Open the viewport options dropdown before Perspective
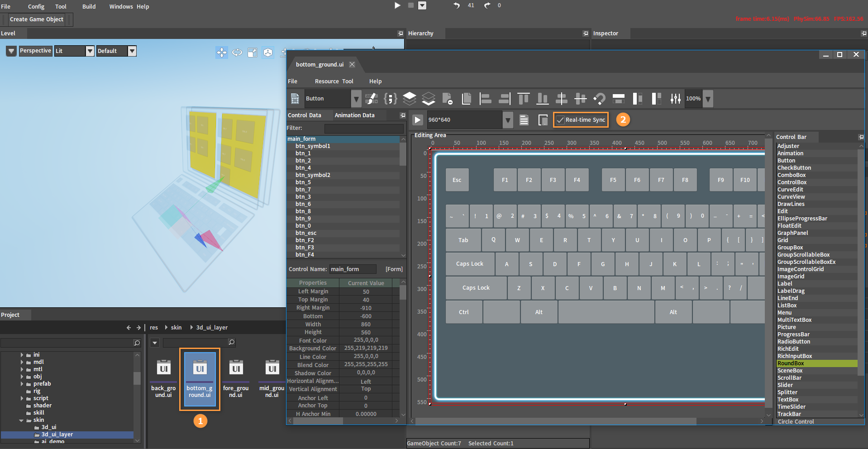 tap(11, 51)
